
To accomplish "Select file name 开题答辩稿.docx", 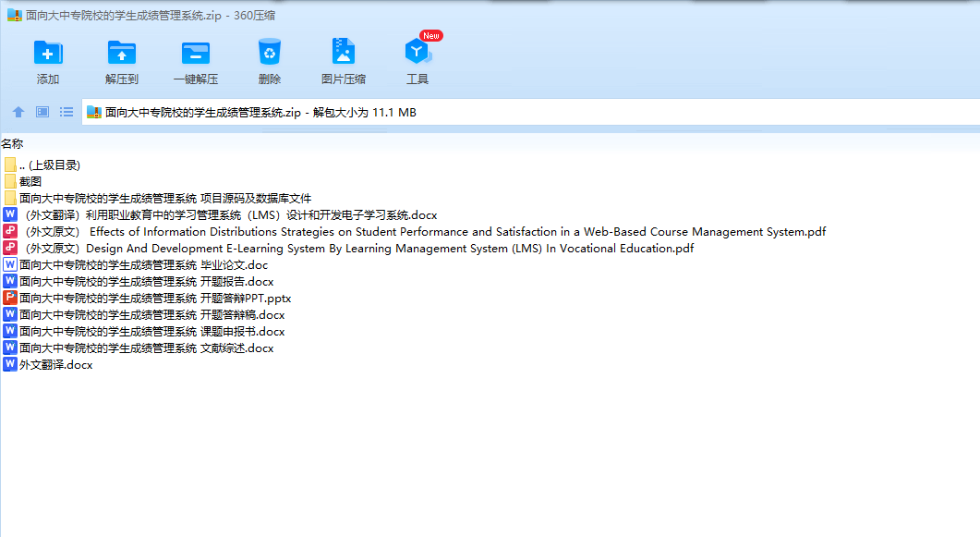I will [x=151, y=315].
